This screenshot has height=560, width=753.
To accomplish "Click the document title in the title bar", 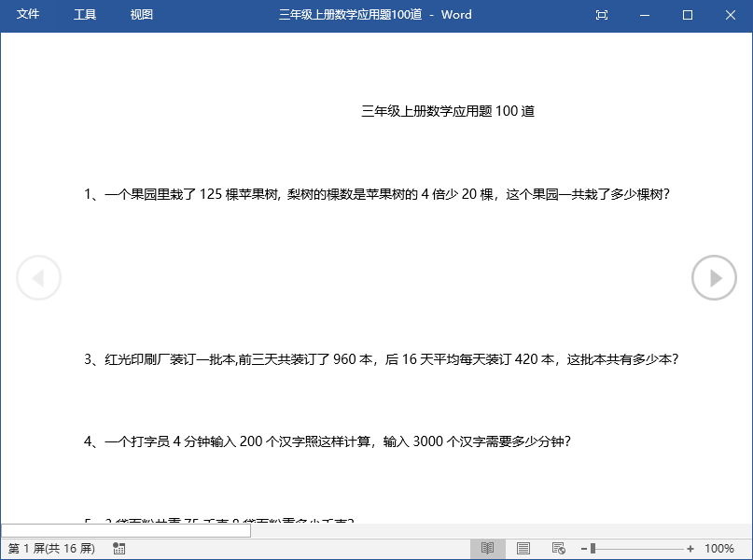I will tap(373, 15).
